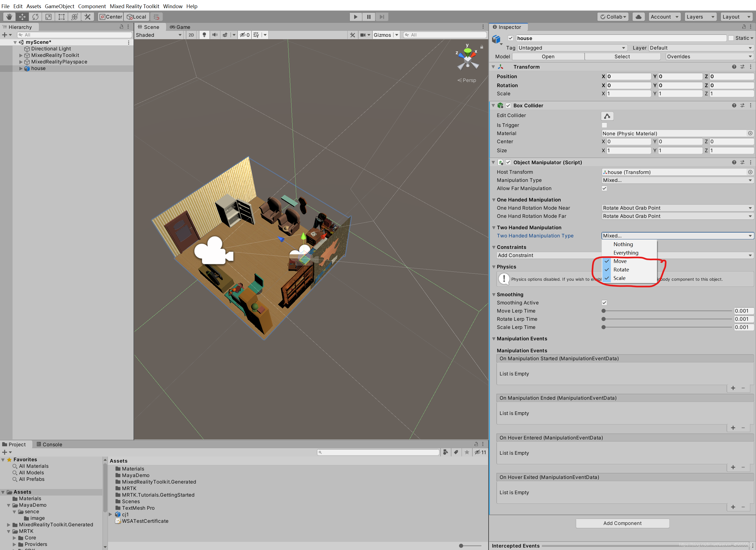This screenshot has height=550, width=756.
Task: Click the Play button to run scene
Action: coord(354,16)
